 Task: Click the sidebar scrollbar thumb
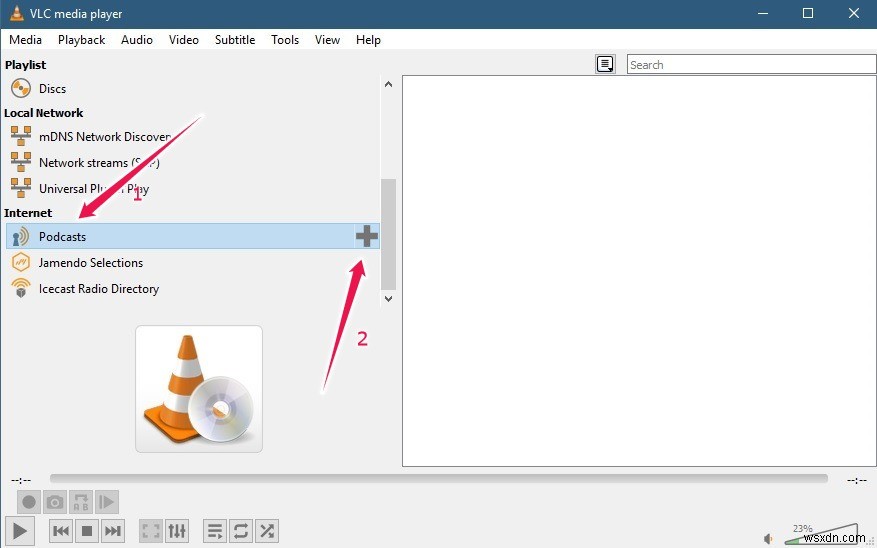coord(388,234)
